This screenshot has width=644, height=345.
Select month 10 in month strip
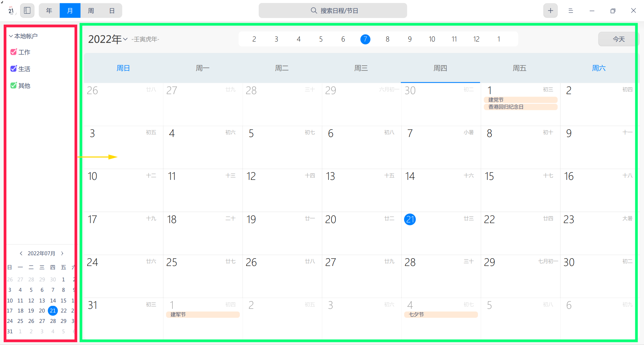(x=432, y=39)
